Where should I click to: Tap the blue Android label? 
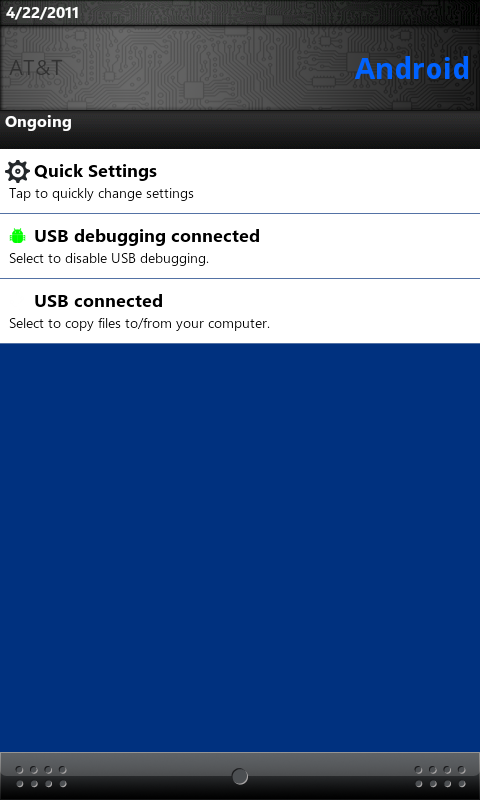point(412,68)
